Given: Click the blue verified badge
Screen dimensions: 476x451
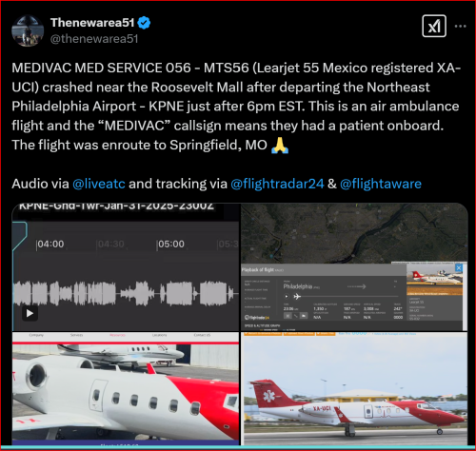Looking at the screenshot, I should [x=144, y=23].
